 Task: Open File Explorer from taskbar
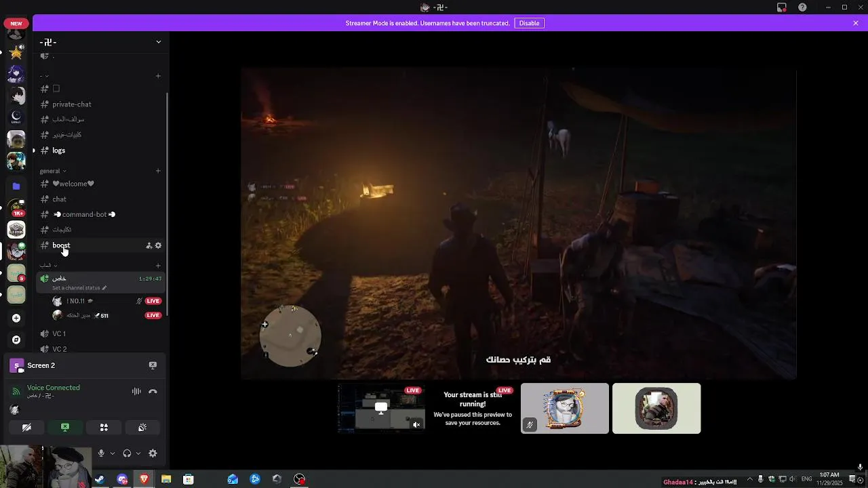(166, 479)
